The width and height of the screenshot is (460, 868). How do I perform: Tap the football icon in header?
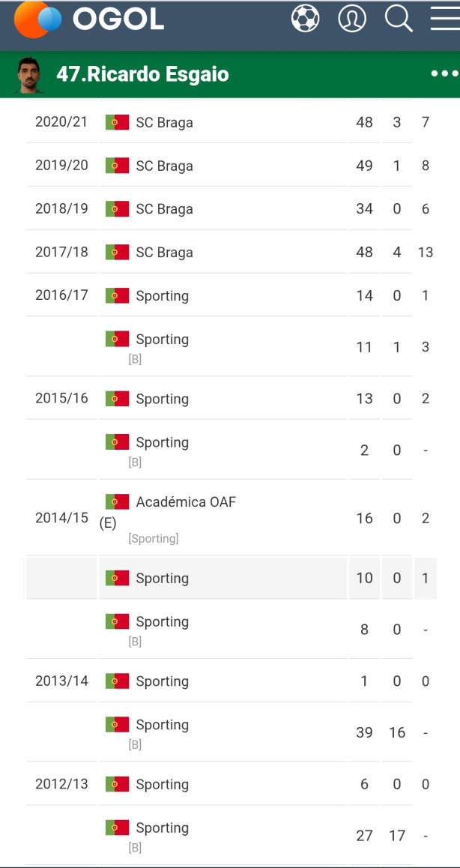point(305,18)
